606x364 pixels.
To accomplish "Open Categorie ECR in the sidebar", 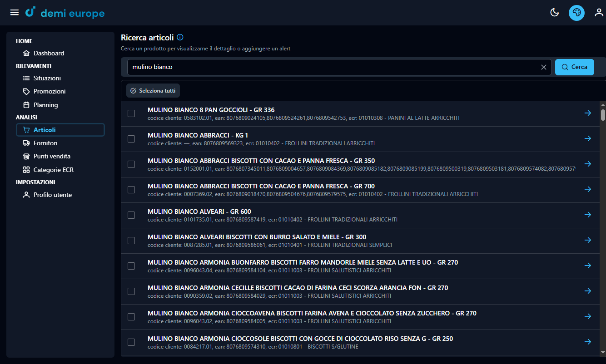I will pyautogui.click(x=60, y=170).
